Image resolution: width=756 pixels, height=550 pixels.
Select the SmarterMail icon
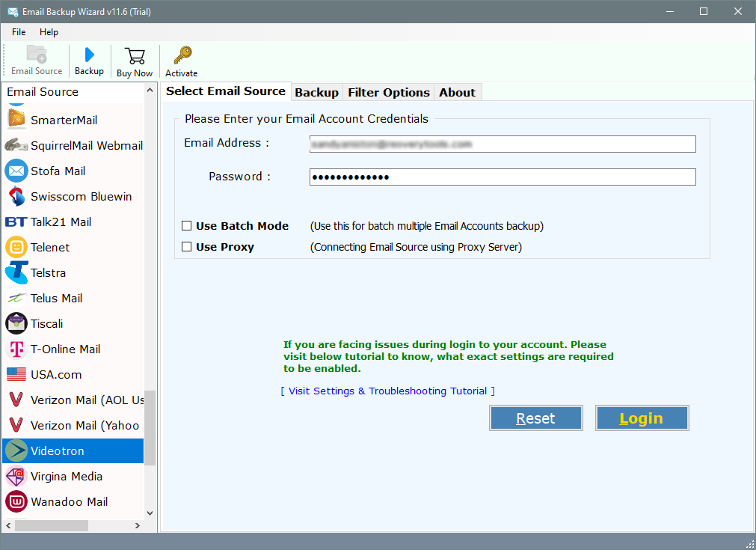tap(16, 120)
